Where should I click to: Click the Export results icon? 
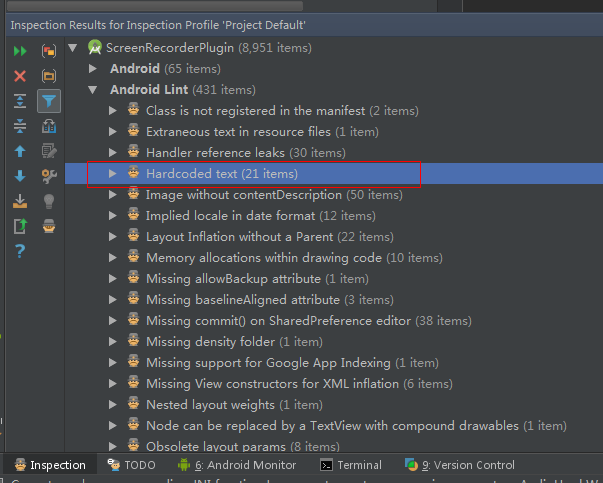pos(20,226)
